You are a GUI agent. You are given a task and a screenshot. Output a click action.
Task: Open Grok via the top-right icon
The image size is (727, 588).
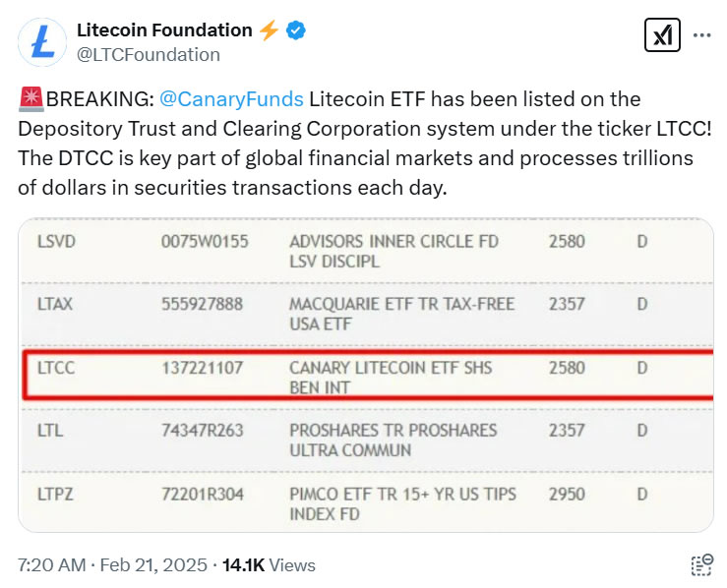660,35
